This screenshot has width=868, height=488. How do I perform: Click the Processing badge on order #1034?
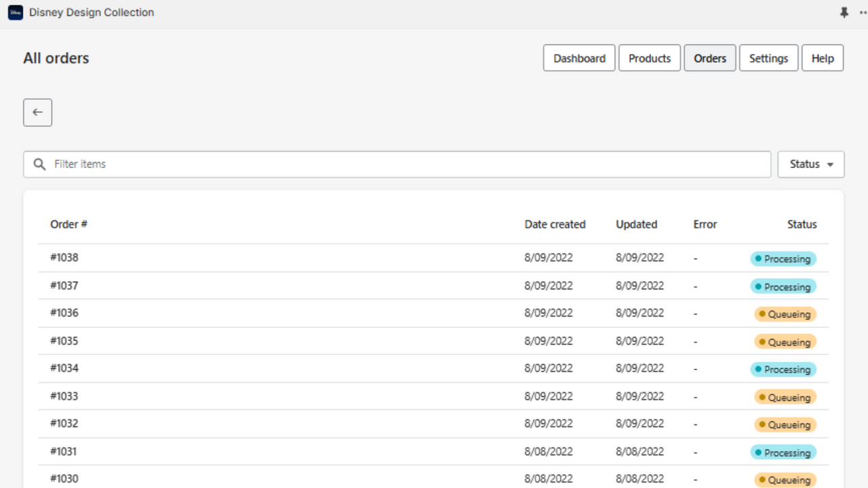(x=783, y=369)
